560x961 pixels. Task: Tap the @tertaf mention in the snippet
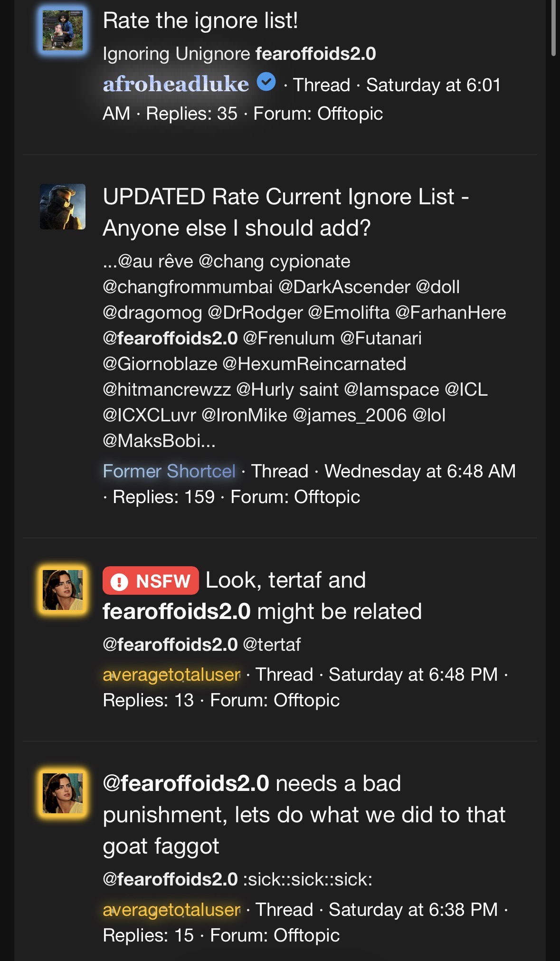point(272,645)
